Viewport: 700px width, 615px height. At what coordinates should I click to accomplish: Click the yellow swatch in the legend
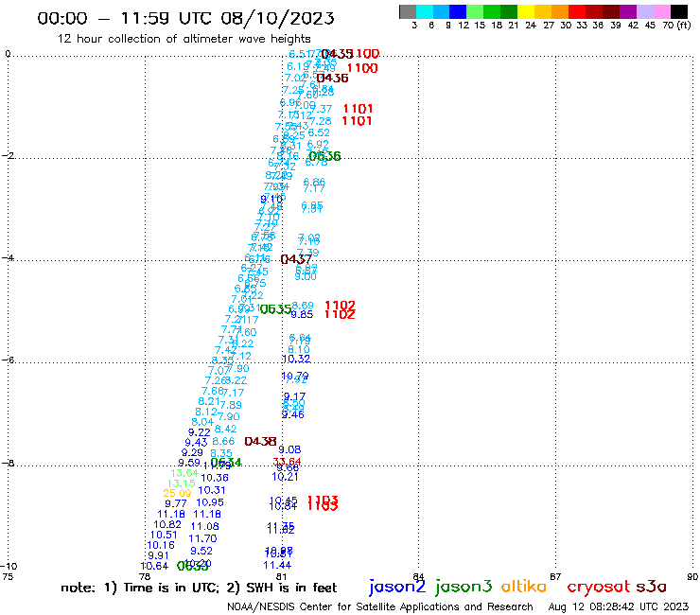tap(526, 11)
